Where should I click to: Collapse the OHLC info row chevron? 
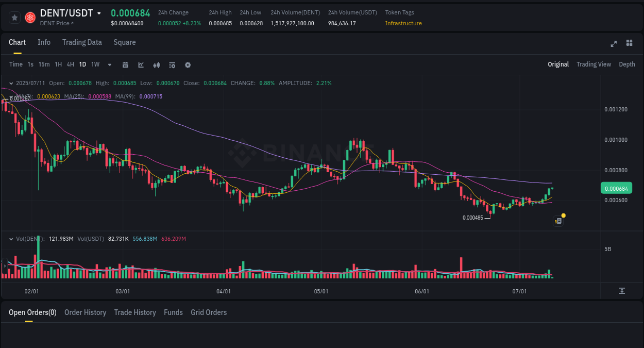click(x=10, y=82)
